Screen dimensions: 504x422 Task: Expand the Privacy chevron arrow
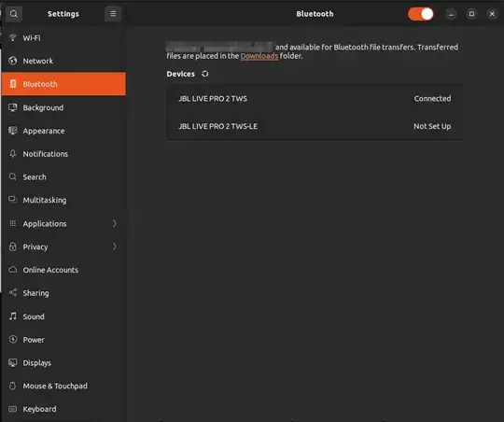[x=114, y=246]
